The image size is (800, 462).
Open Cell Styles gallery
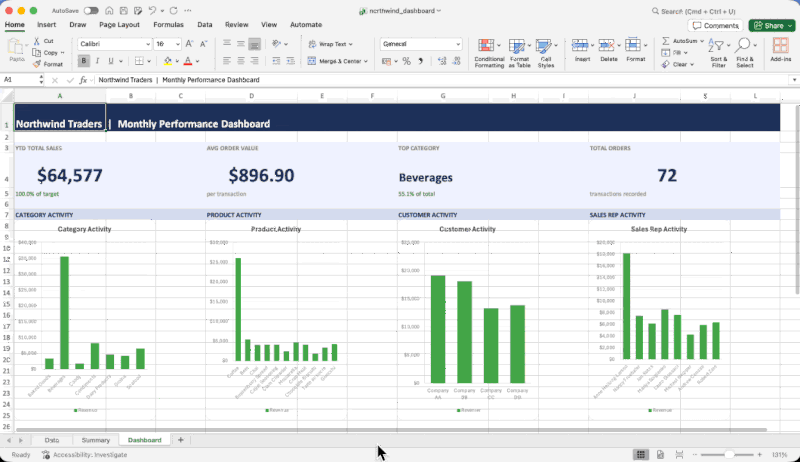click(x=545, y=53)
